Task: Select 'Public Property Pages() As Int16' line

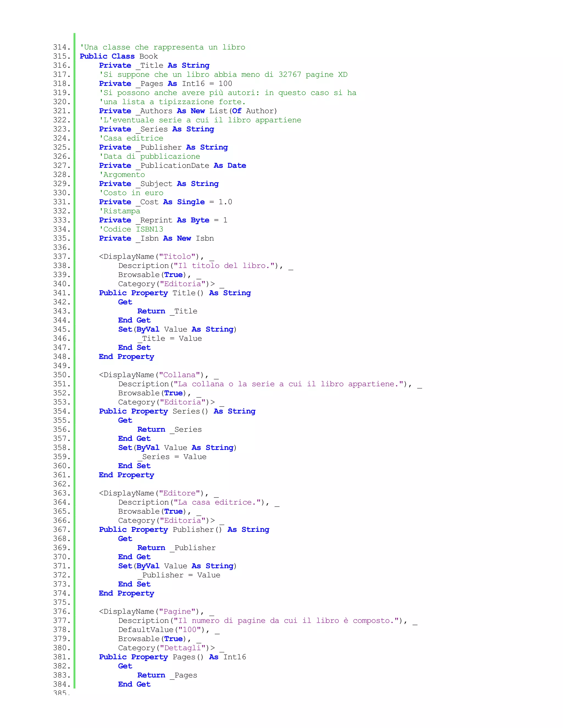Action: [x=173, y=657]
